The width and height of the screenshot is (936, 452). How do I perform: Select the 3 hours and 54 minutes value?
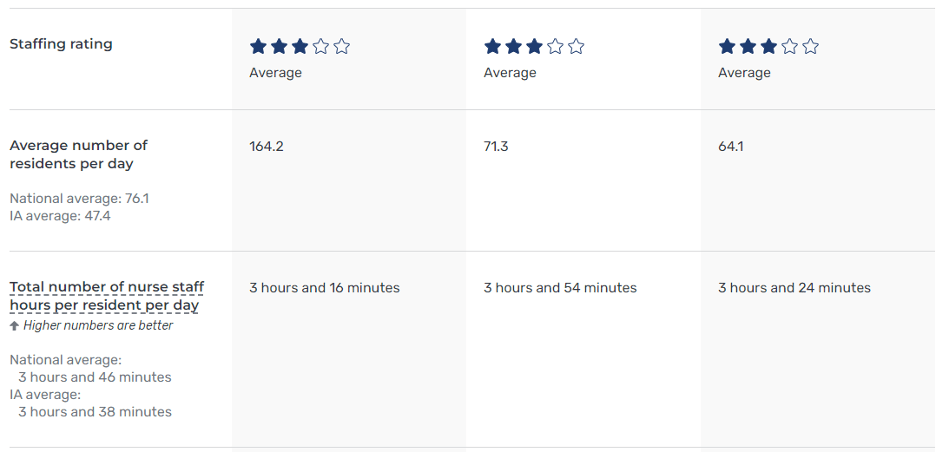click(560, 288)
